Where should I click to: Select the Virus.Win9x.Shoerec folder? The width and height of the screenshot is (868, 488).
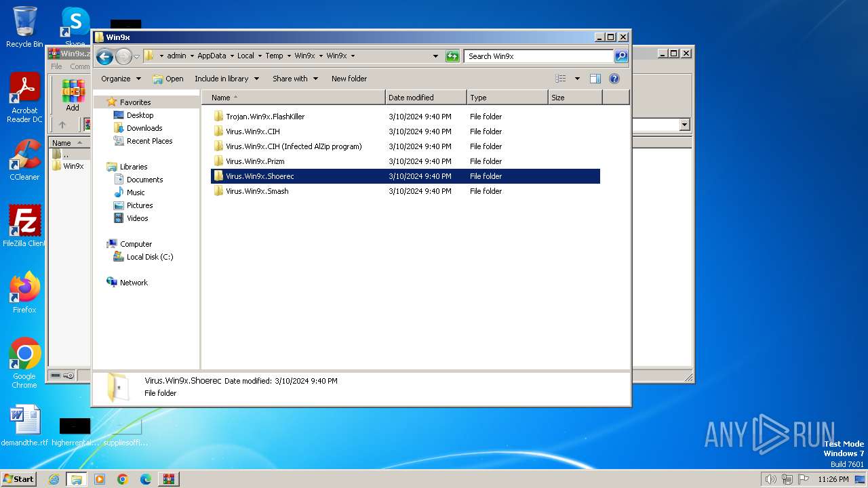(406, 176)
